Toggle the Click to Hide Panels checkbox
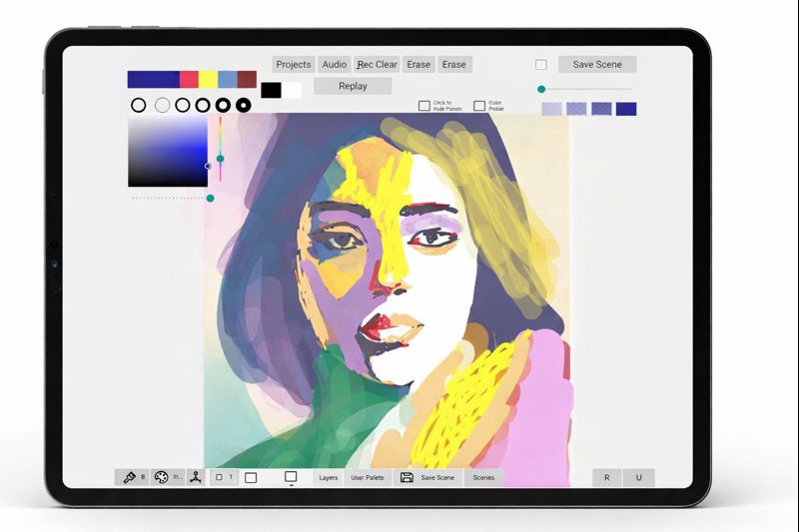The height and width of the screenshot is (532, 799). pos(424,105)
